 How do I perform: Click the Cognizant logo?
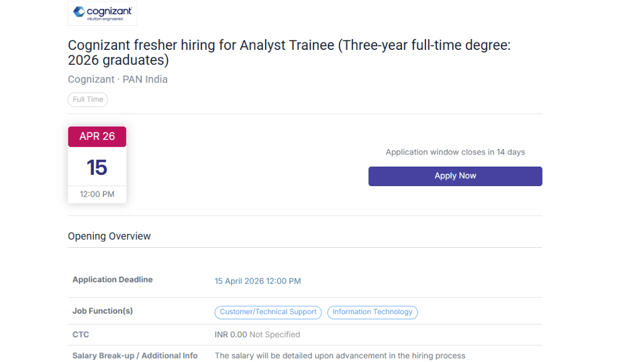[x=102, y=13]
